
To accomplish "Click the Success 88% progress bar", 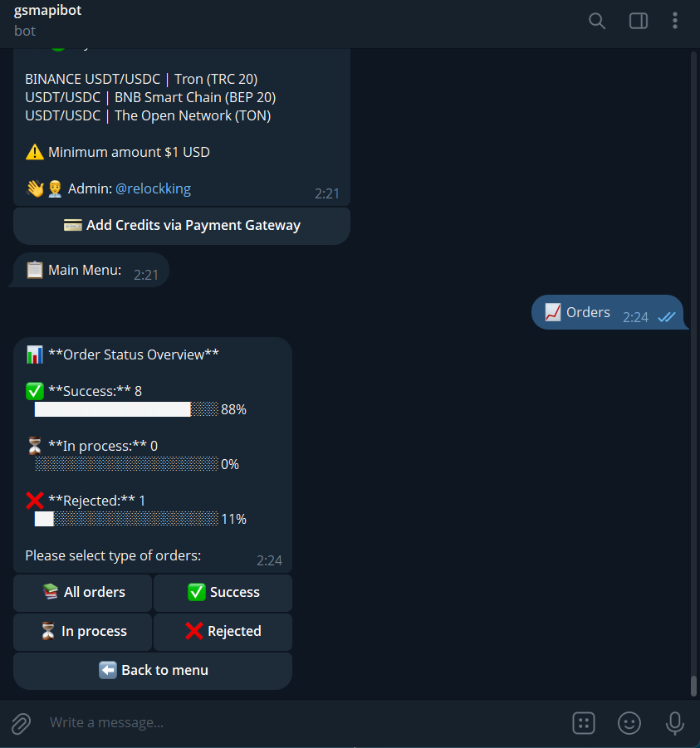I will (126, 409).
